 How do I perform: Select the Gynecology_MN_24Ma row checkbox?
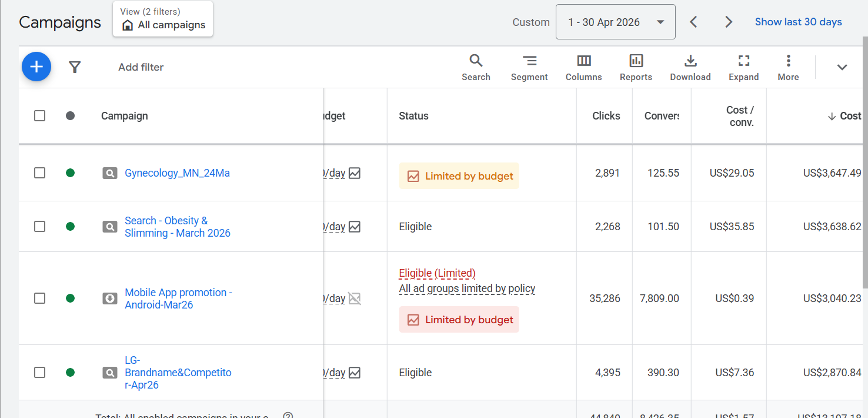tap(39, 173)
